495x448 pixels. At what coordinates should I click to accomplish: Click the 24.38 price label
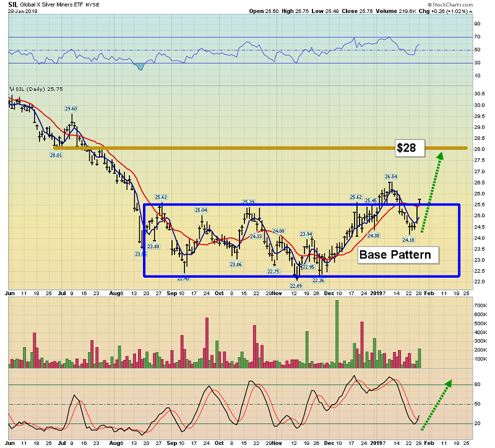pyautogui.click(x=374, y=236)
